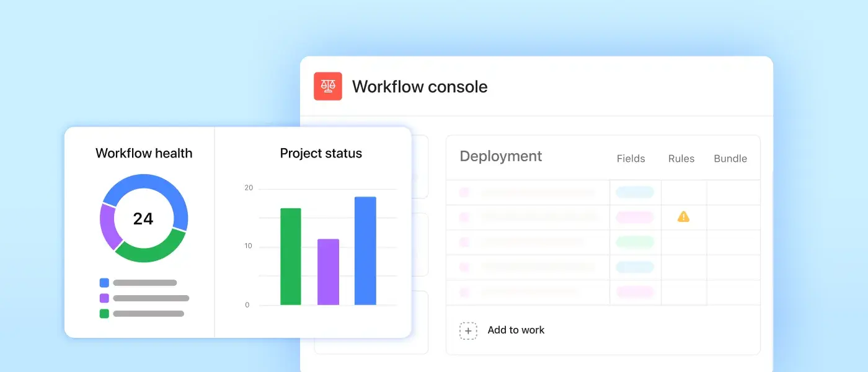Image resolution: width=868 pixels, height=372 pixels.
Task: Click the Project status title
Action: pyautogui.click(x=321, y=153)
